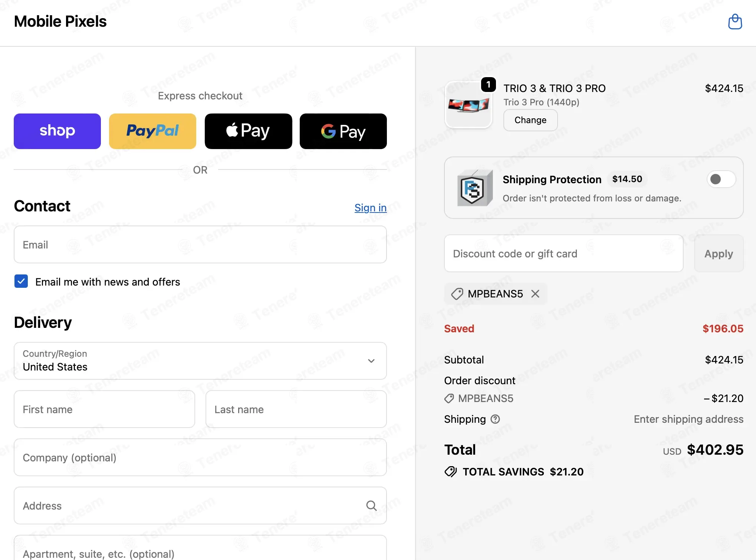This screenshot has width=756, height=560.
Task: Focus the First name field
Action: 104,409
